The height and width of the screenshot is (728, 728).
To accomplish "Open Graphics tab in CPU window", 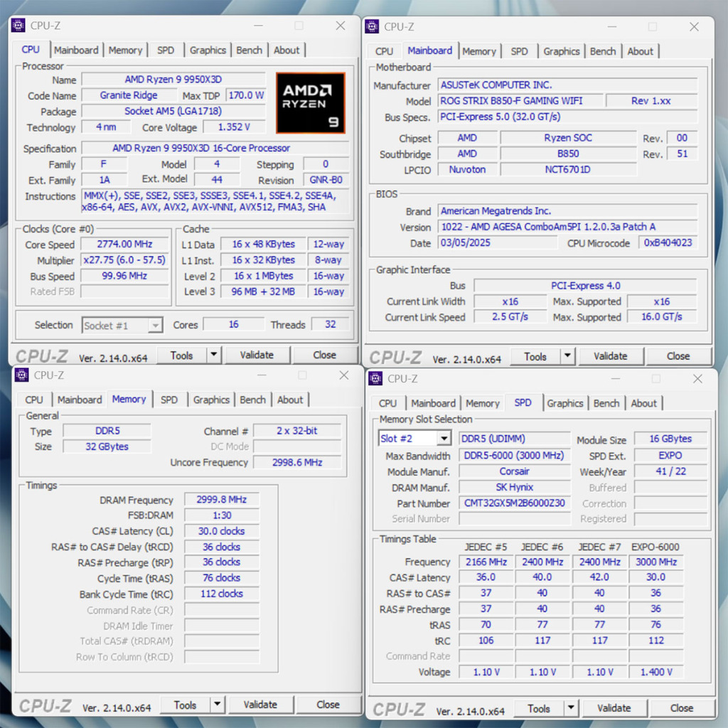I will [208, 50].
